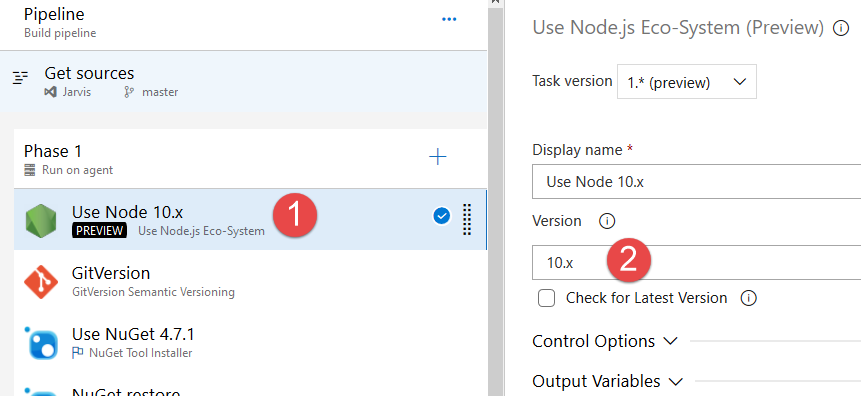Select the Get sources row
The image size is (861, 396).
[243, 81]
